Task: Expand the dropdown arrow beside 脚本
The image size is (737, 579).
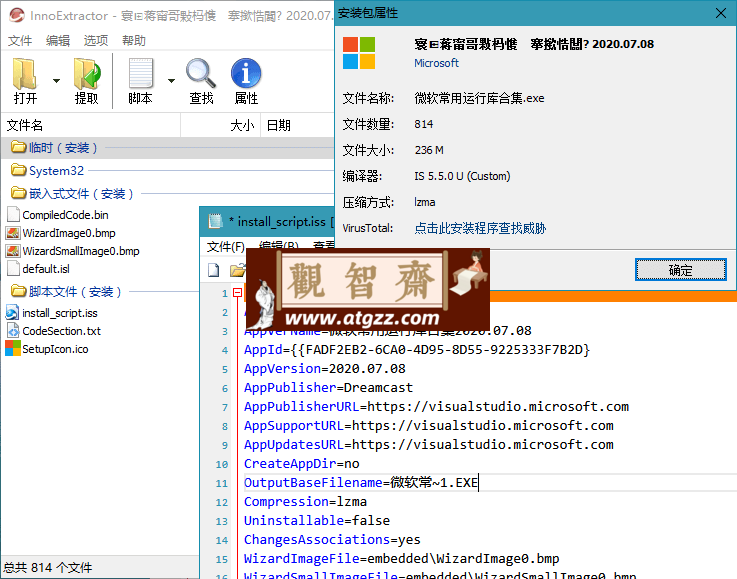Action: click(x=172, y=81)
